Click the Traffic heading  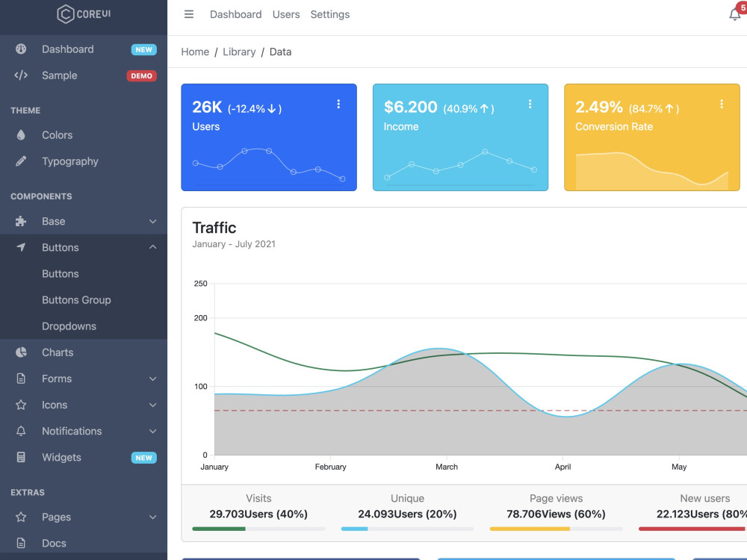[x=214, y=228]
